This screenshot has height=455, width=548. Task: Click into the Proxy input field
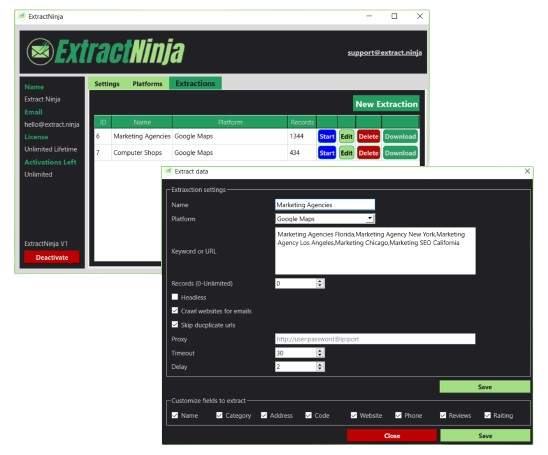[x=375, y=339]
